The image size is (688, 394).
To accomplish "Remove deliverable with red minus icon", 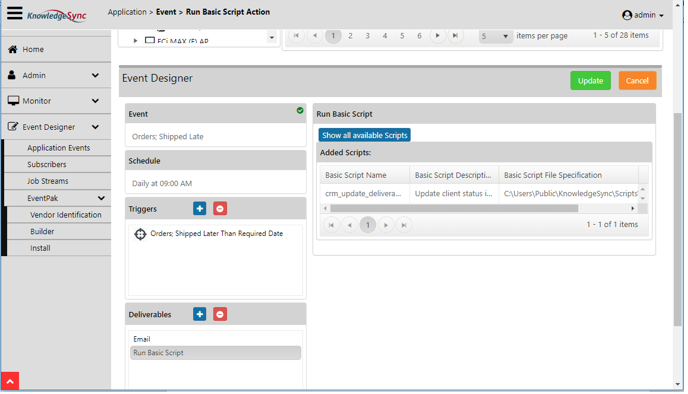I will [220, 314].
